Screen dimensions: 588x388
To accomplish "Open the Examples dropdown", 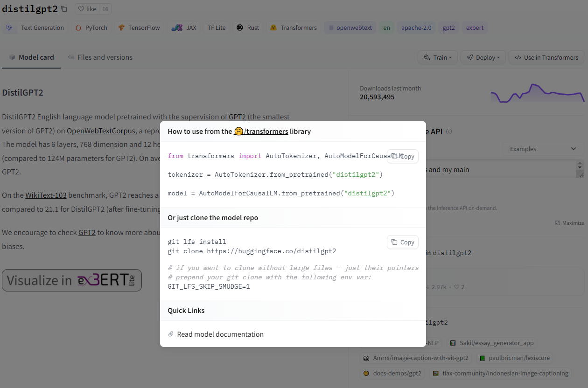I will pos(543,149).
